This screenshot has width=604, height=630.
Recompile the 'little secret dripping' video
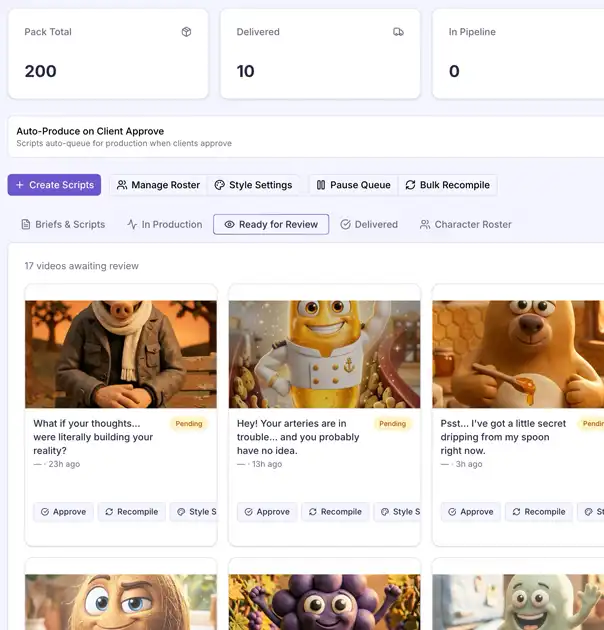pos(539,512)
